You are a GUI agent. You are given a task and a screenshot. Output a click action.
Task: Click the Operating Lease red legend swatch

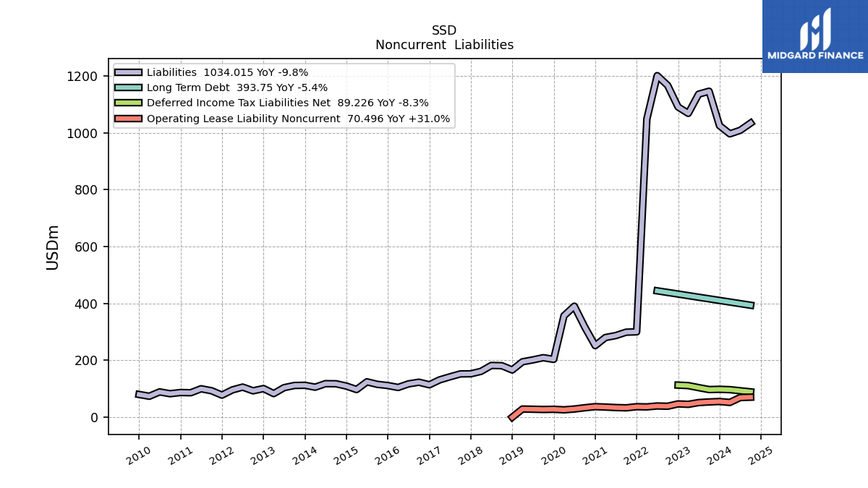click(129, 119)
